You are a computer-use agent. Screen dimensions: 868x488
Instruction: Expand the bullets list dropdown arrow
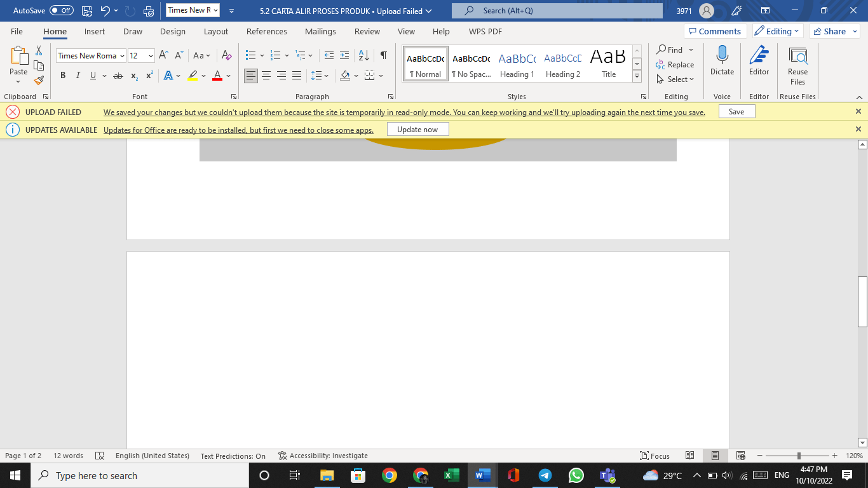click(x=262, y=55)
